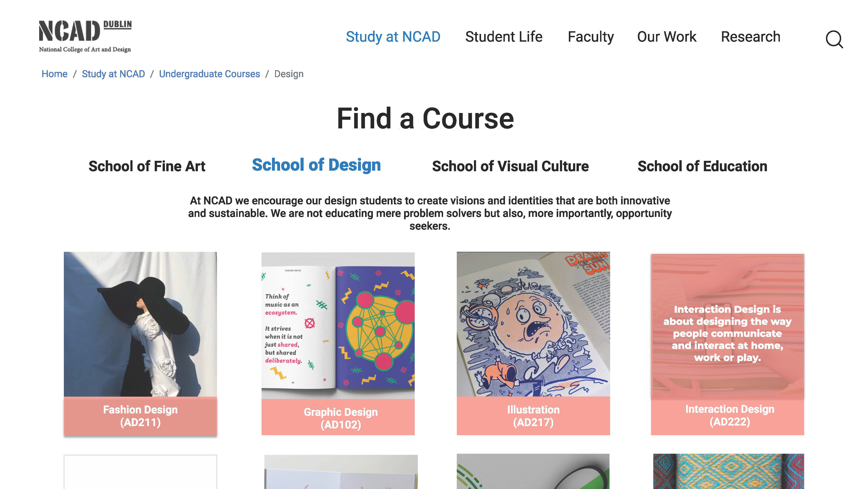
Task: Open the Student Life menu
Action: [503, 37]
